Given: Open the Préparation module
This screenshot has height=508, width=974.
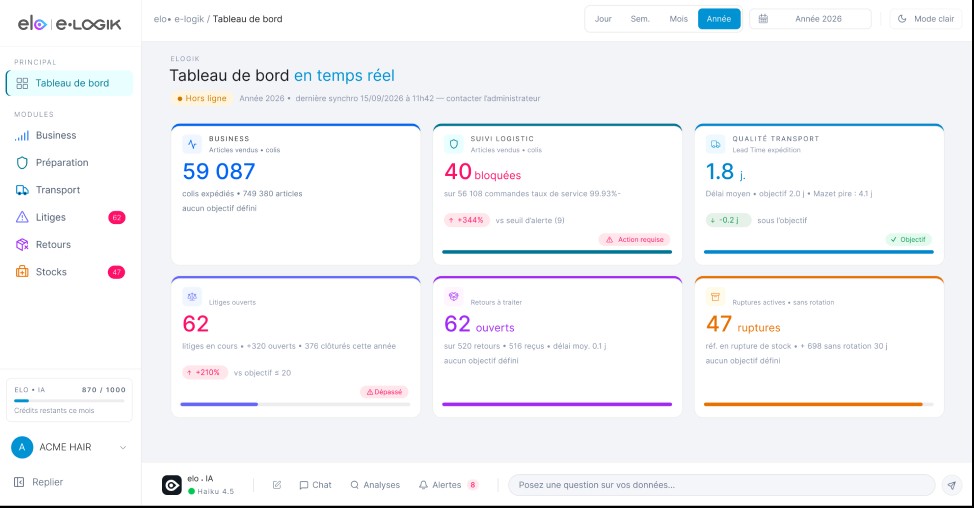Looking at the screenshot, I should [70, 163].
